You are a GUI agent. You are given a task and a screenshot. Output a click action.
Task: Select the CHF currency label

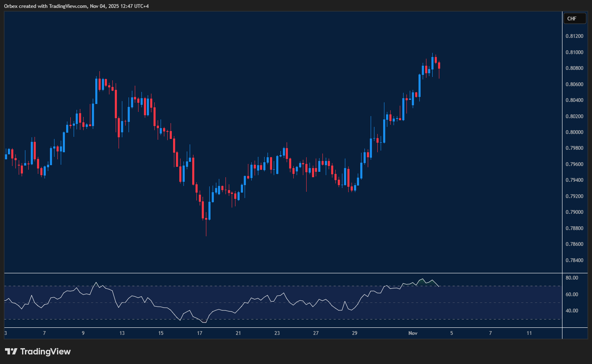click(575, 18)
